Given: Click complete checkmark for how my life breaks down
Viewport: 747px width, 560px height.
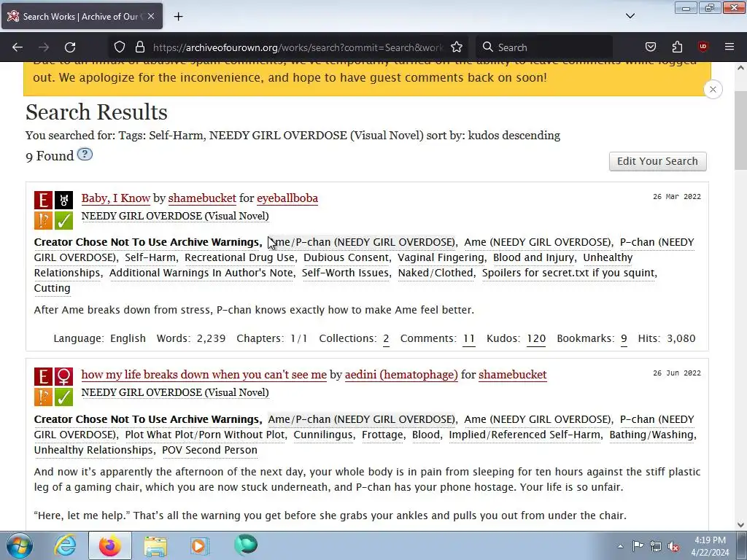Looking at the screenshot, I should 63,397.
